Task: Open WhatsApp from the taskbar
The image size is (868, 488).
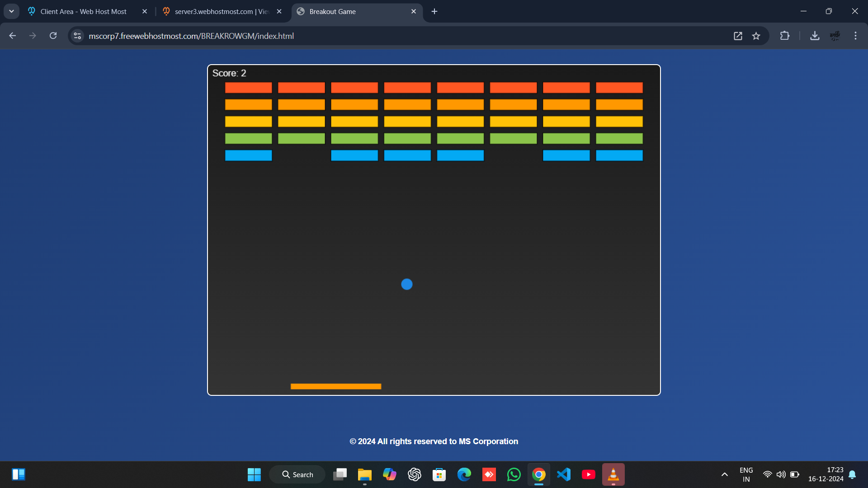Action: tap(514, 474)
